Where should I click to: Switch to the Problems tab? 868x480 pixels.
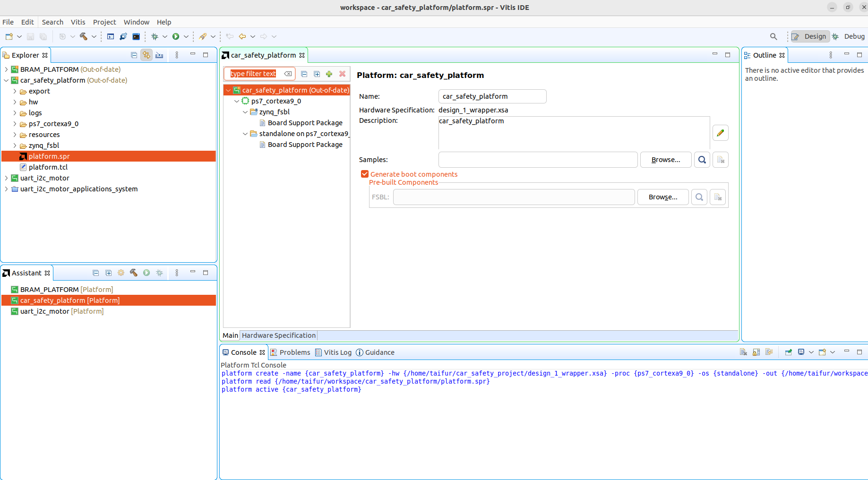pyautogui.click(x=290, y=352)
